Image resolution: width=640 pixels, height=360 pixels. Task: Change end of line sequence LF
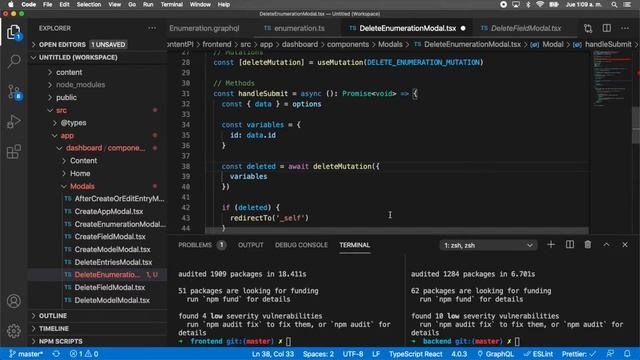pos(376,354)
